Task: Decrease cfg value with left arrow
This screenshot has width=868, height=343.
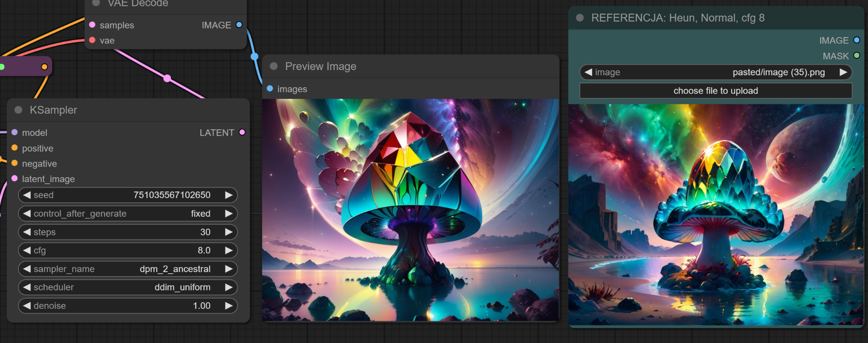Action: (27, 250)
